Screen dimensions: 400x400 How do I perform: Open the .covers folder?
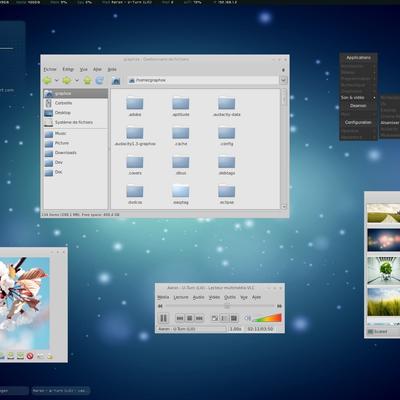point(135,165)
